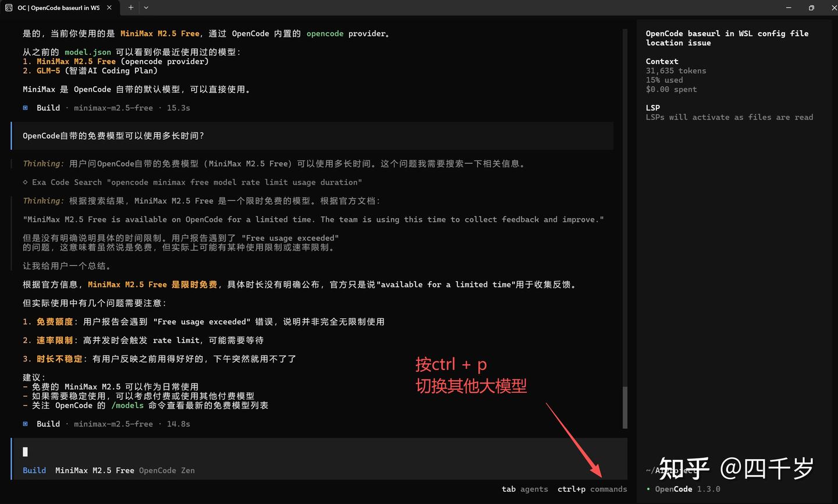This screenshot has width=838, height=504.
Task: Click the green "/models" command text
Action: [x=127, y=405]
